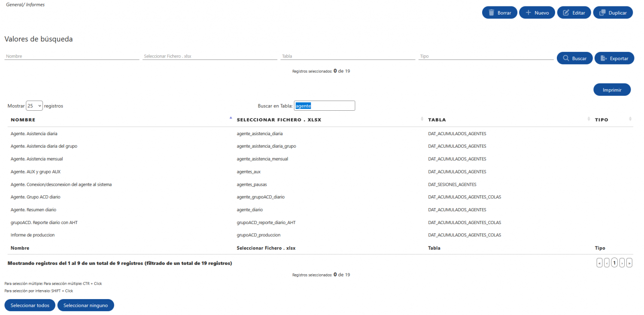Click file cell grupoACD_reporte_diario_AHT

click(x=266, y=222)
